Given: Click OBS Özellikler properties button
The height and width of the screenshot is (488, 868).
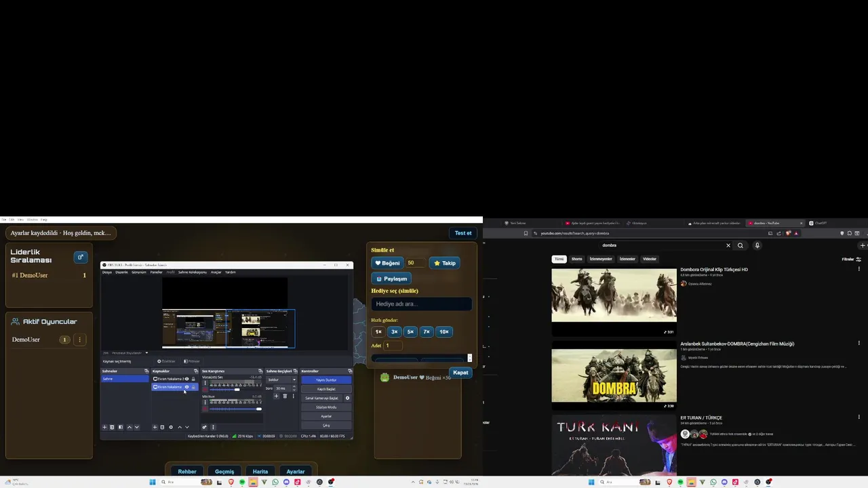Looking at the screenshot, I should [x=167, y=361].
